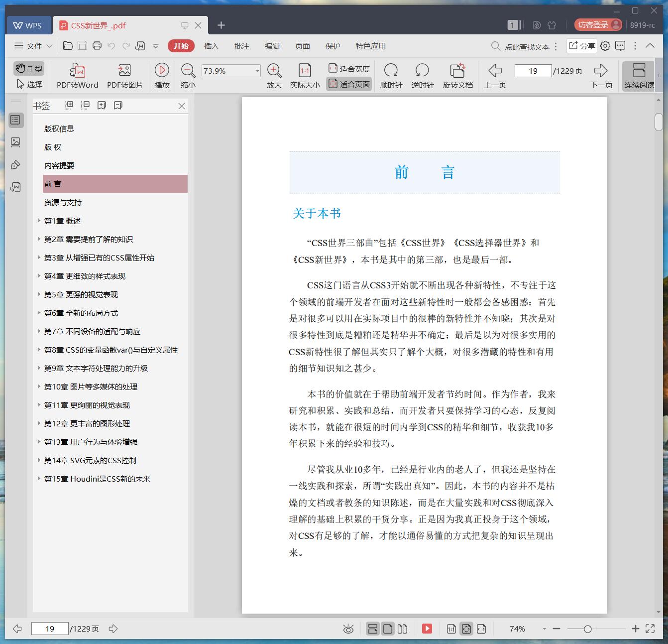Open the thumbnails panel in left sidebar

pos(16,142)
